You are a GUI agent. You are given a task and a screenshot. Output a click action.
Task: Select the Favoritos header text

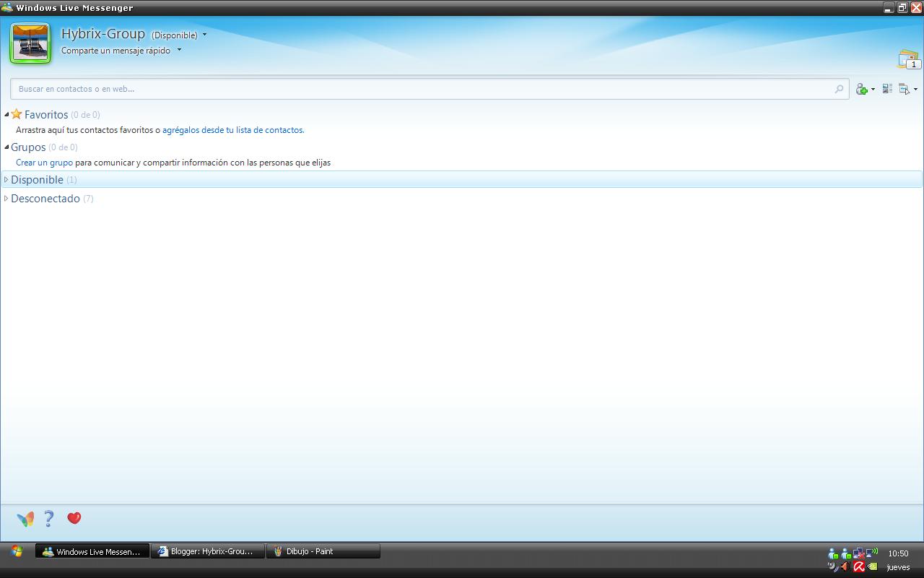click(46, 115)
